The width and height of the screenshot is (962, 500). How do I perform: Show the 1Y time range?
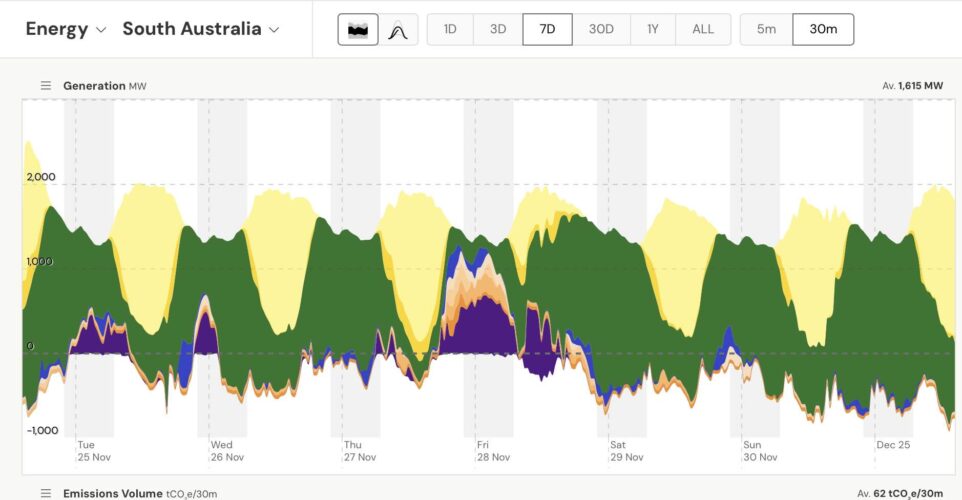[653, 29]
